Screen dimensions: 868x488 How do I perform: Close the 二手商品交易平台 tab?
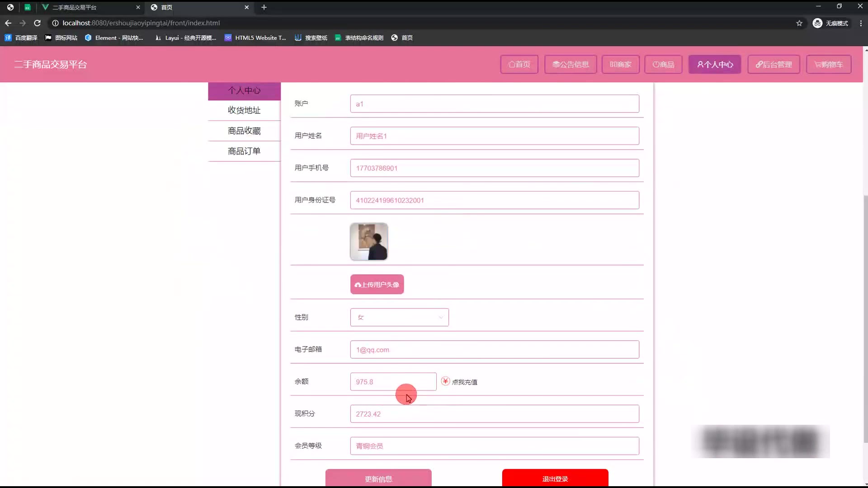138,7
